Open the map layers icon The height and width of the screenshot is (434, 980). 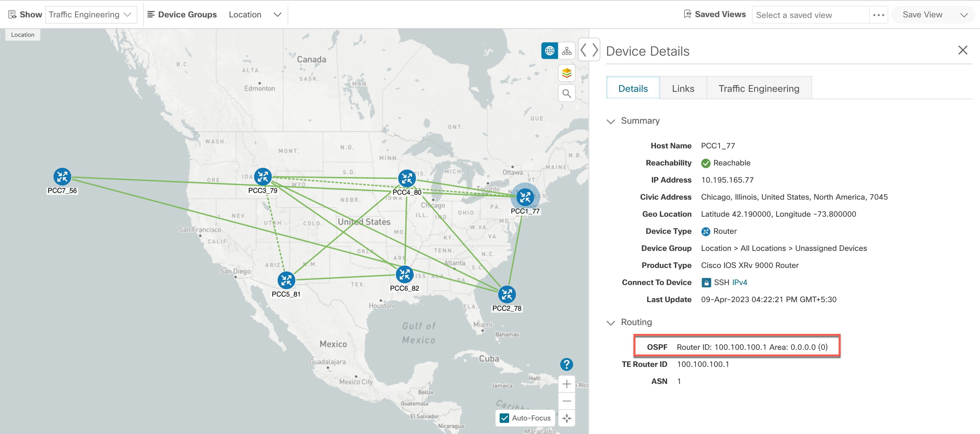click(566, 73)
